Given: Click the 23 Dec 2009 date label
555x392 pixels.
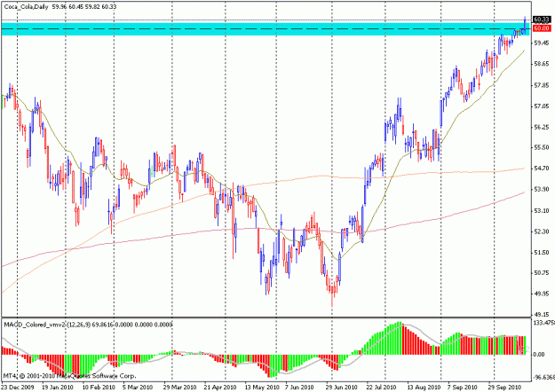Looking at the screenshot, I should (18, 388).
